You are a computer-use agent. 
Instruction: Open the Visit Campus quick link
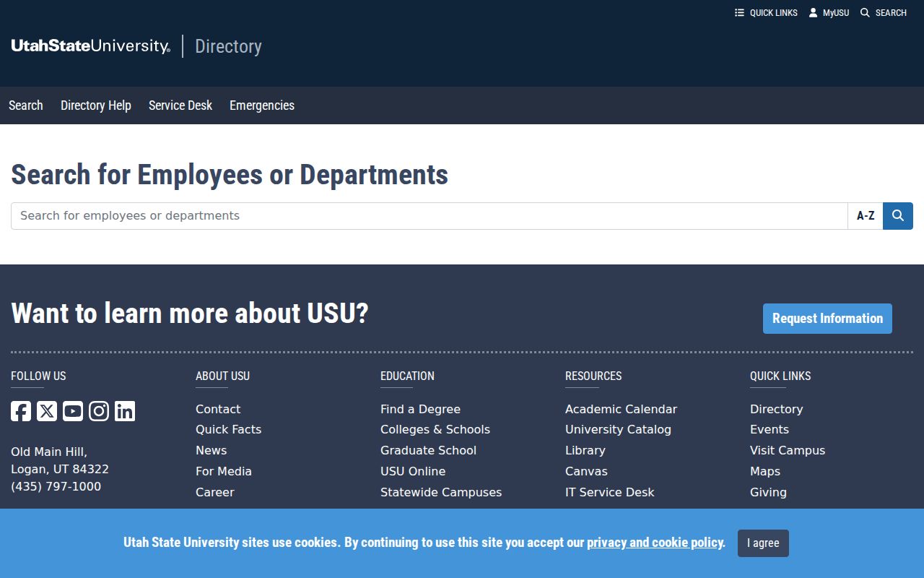click(788, 450)
